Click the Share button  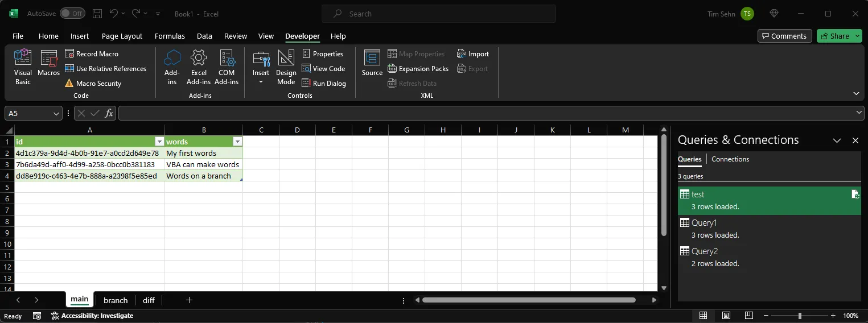pos(835,36)
